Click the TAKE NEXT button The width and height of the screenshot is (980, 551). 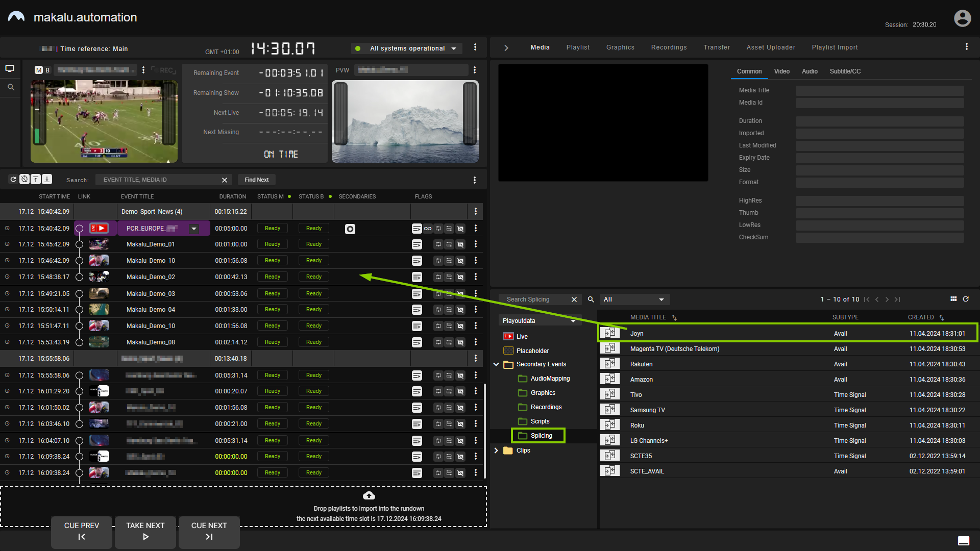click(145, 531)
